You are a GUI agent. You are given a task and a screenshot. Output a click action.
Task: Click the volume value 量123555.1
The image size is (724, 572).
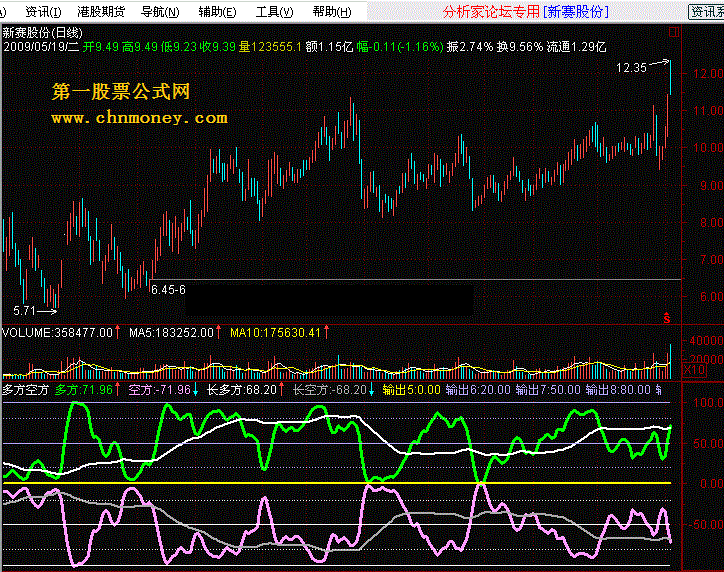(270, 47)
